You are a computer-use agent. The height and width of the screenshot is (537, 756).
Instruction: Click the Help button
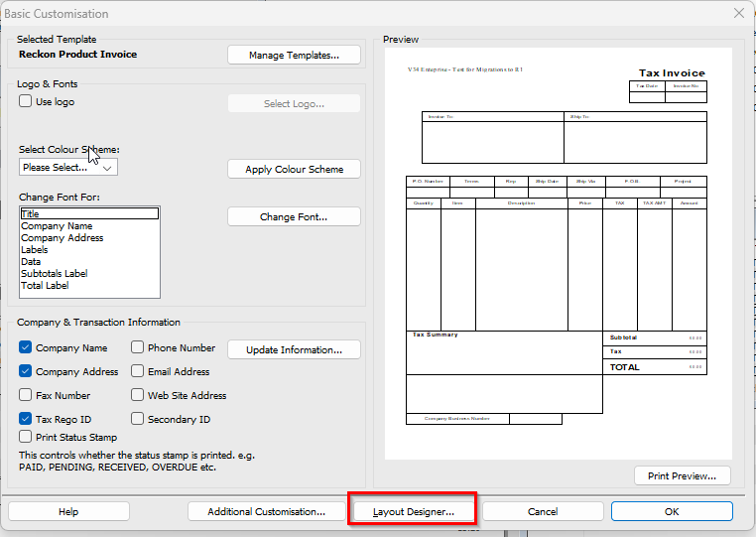pos(68,511)
